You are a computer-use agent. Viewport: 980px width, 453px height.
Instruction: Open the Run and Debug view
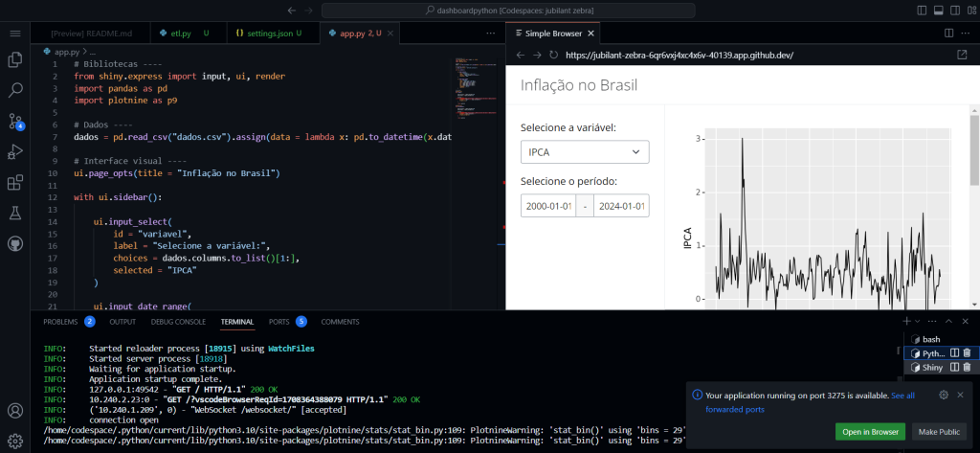point(15,152)
